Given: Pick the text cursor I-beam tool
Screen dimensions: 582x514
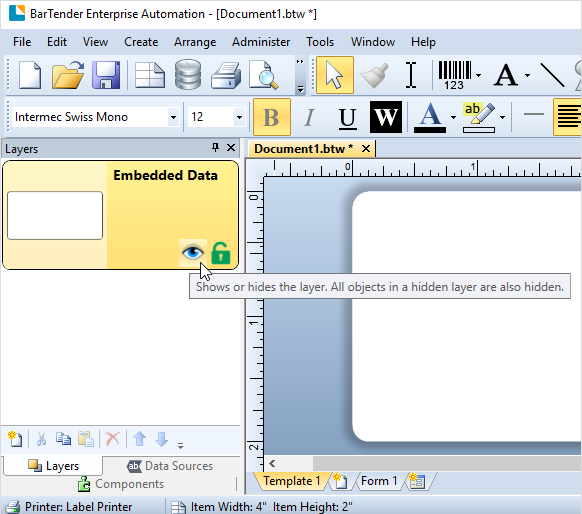Looking at the screenshot, I should [x=411, y=75].
